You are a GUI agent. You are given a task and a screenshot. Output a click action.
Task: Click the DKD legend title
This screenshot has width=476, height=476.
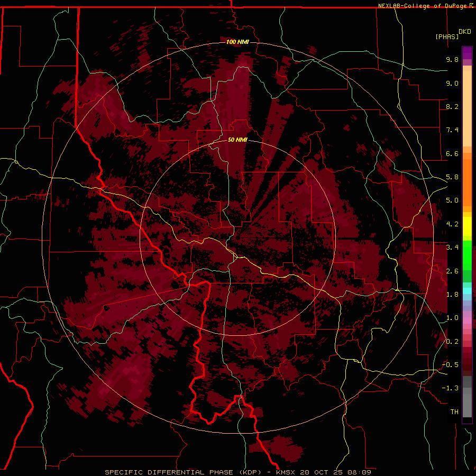pyautogui.click(x=465, y=32)
